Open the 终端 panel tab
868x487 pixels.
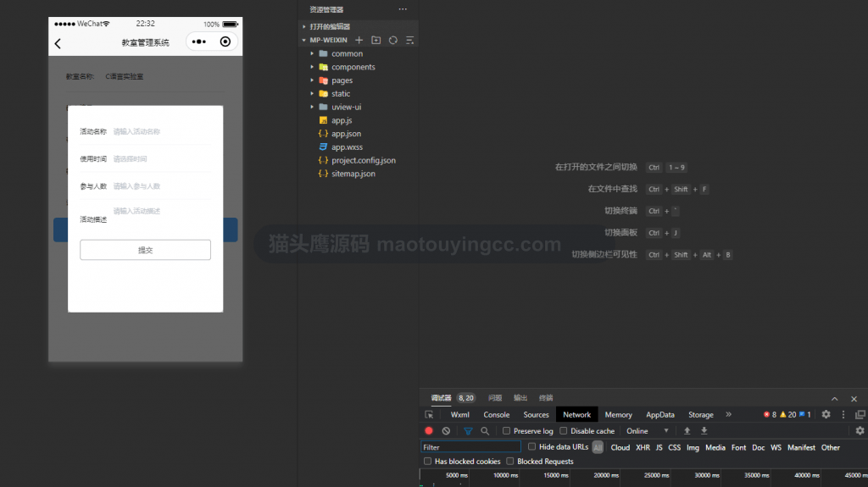[x=546, y=398]
